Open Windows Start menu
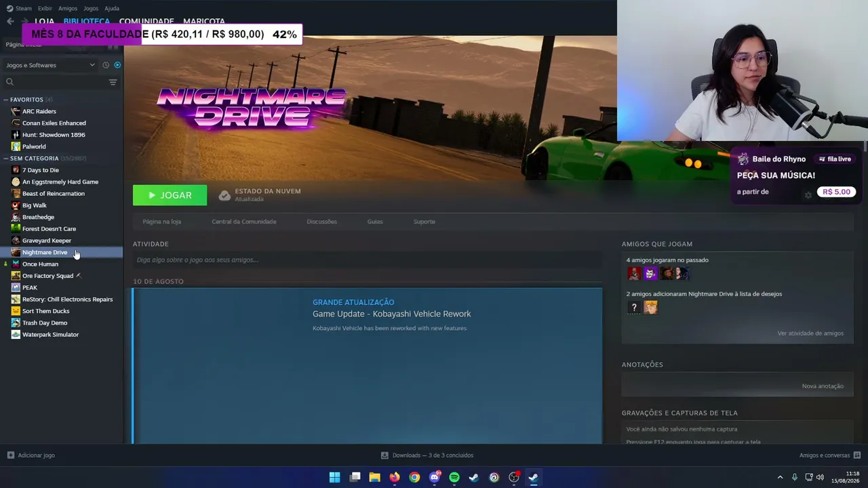This screenshot has width=868, height=488. [335, 477]
